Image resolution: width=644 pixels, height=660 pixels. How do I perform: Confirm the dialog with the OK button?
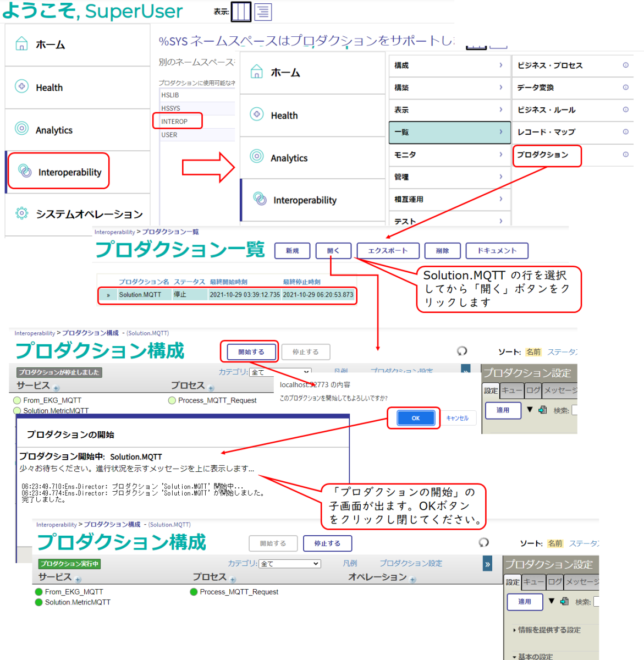click(x=415, y=418)
